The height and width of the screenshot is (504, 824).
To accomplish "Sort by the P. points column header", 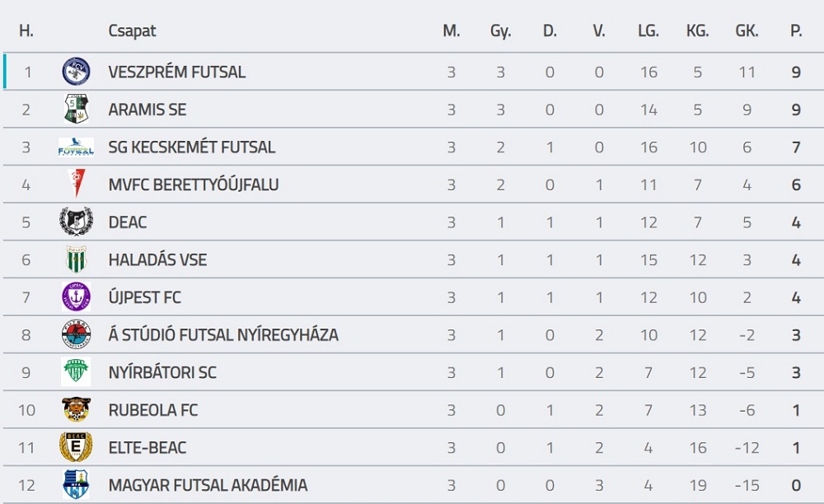I will (x=796, y=31).
